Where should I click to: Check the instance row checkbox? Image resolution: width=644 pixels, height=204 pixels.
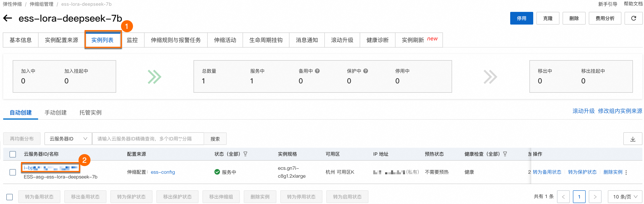13,172
